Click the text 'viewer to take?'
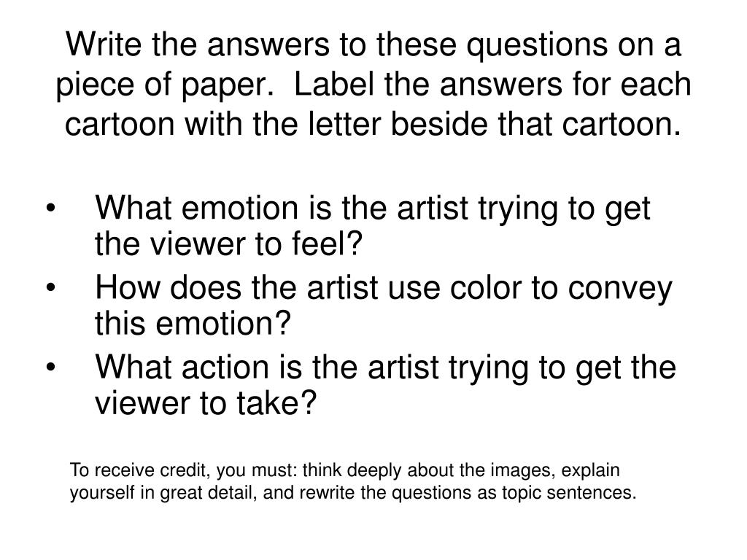Viewport: 747px width, 560px height. (206, 403)
